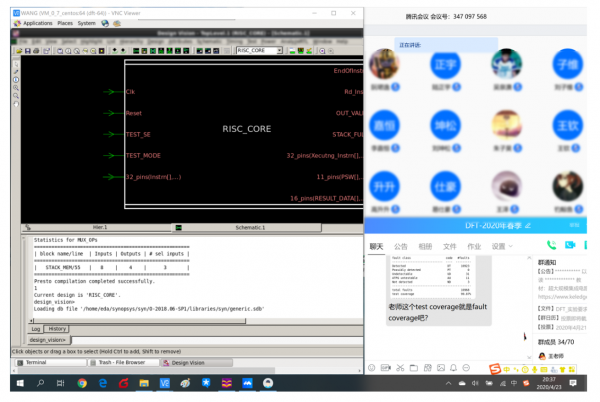Show hidden system tray icons chevron
The height and width of the screenshot is (402, 600).
click(x=448, y=383)
